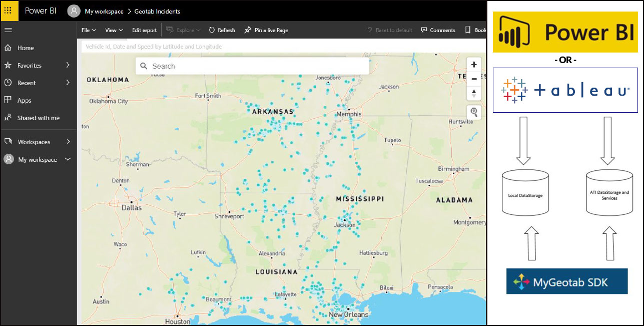Click the Power BI logo in diagram
The image size is (644, 326).
click(565, 33)
